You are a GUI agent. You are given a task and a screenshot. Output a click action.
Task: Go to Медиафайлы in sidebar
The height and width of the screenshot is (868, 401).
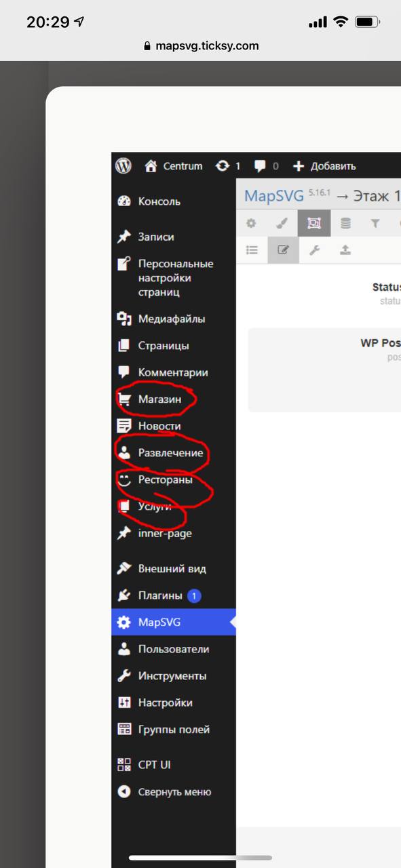pos(174,319)
